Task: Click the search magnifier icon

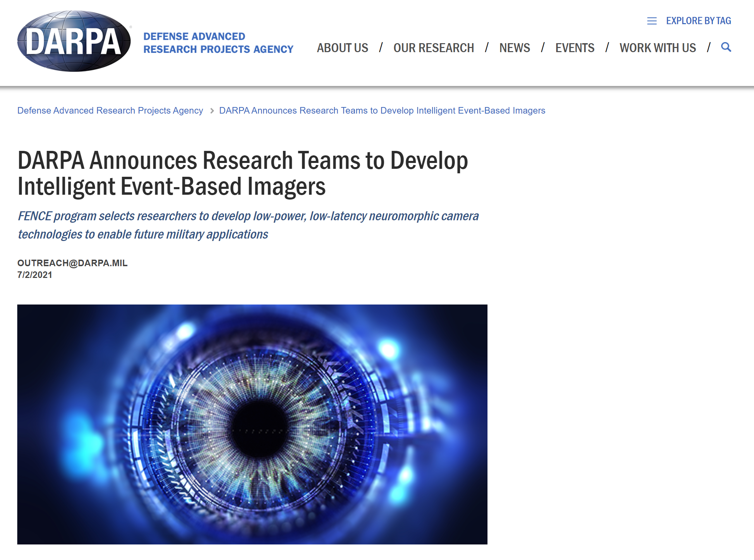Action: click(x=726, y=47)
